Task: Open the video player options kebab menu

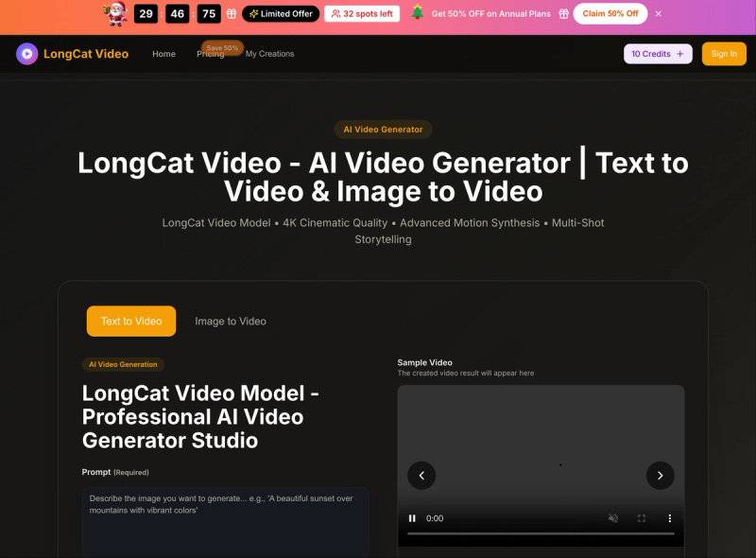Action: [x=670, y=518]
